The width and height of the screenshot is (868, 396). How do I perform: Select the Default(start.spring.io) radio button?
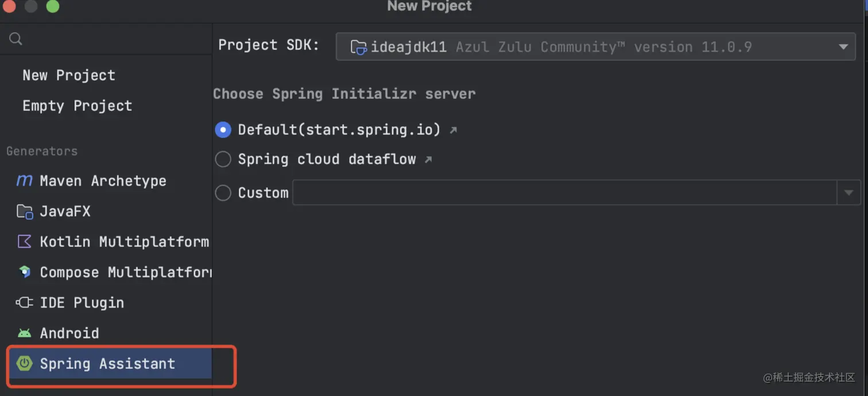pos(223,130)
